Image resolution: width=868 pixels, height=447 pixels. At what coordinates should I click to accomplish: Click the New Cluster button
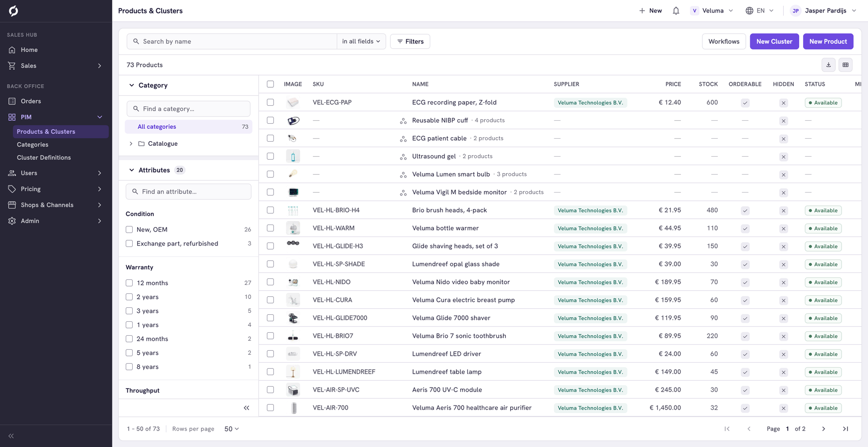click(x=774, y=41)
